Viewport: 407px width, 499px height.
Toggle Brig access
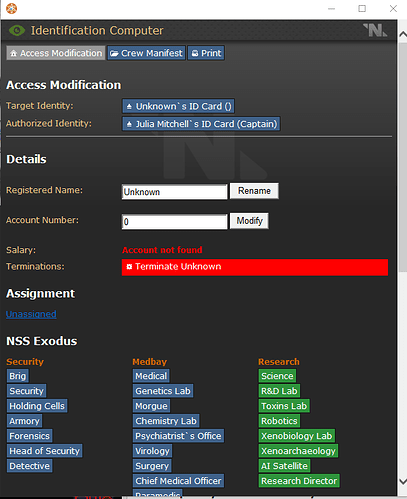click(x=18, y=376)
